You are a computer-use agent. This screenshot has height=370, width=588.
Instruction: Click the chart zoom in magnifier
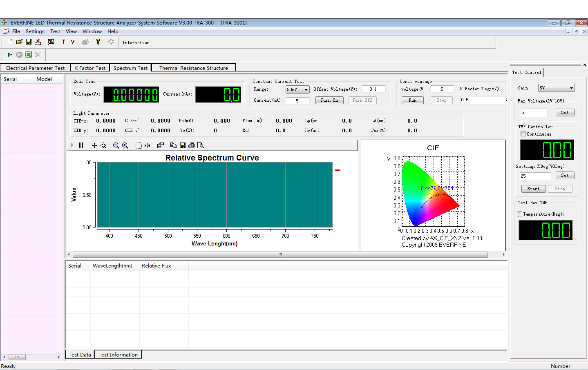[125, 145]
